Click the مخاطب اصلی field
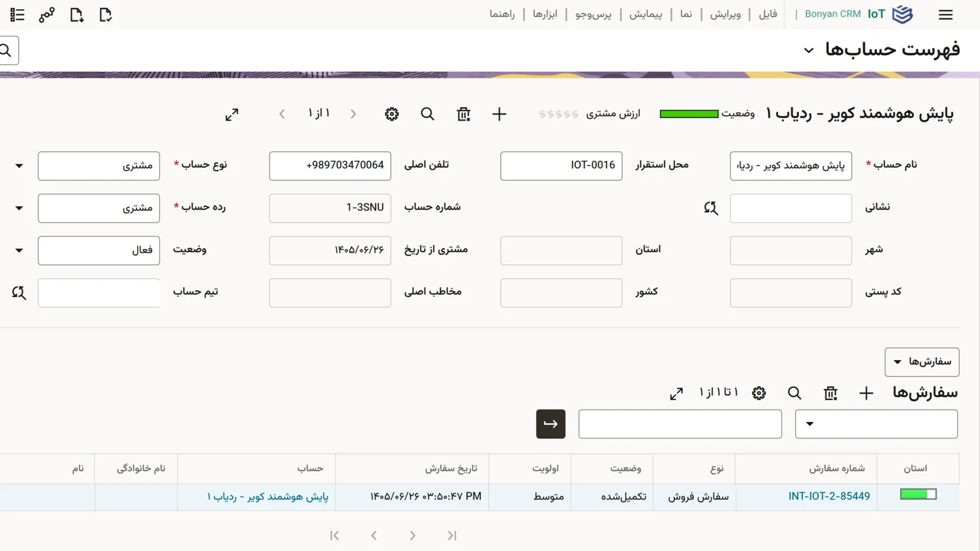980x551 pixels. click(330, 293)
